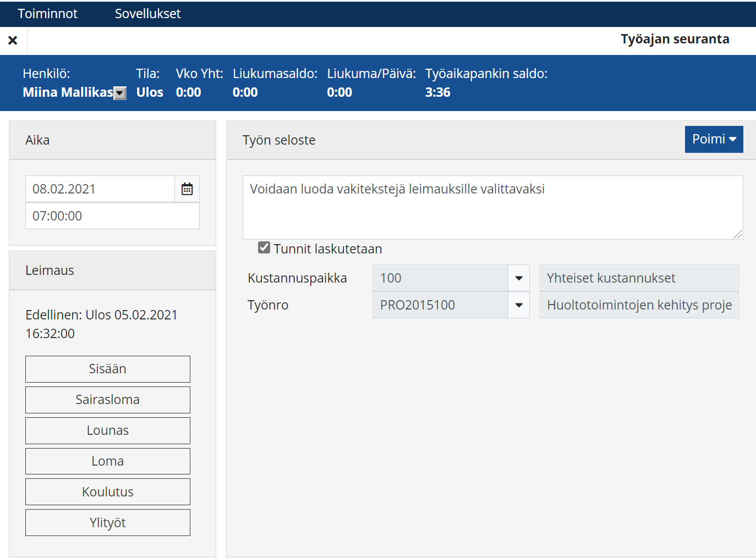Click the Koulutus button

coord(108,492)
